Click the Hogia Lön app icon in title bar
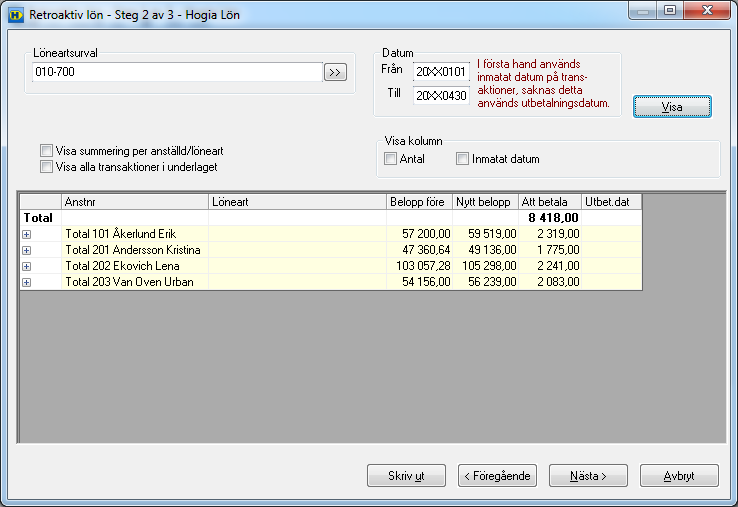Viewport: 738px width, 507px height. (x=16, y=15)
